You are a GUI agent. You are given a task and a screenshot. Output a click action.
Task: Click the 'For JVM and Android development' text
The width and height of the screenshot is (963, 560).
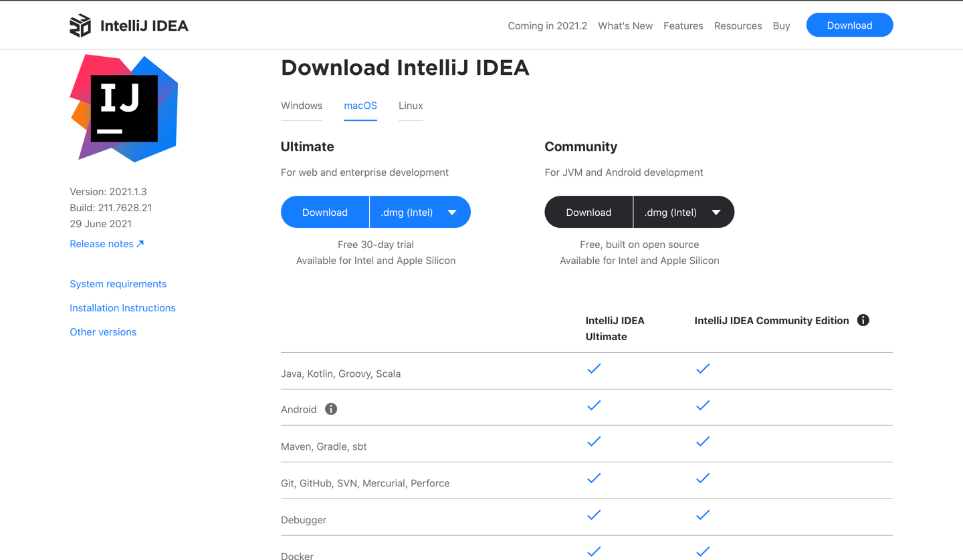click(x=624, y=172)
